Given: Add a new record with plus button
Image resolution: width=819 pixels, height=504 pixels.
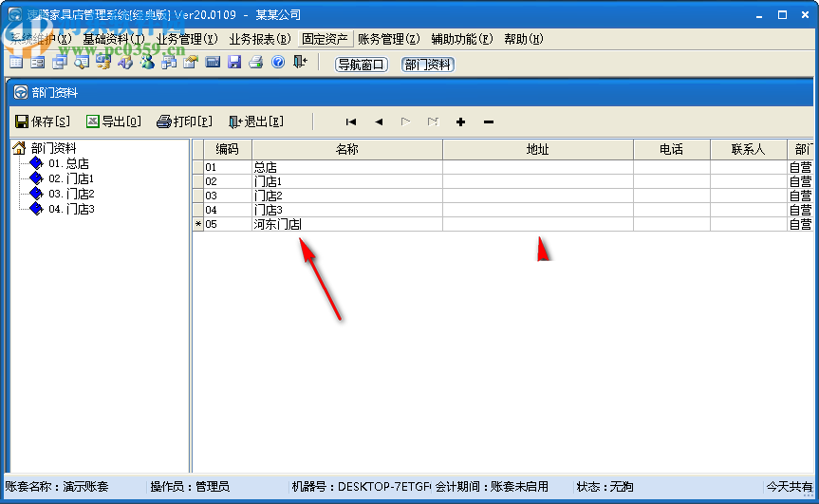Looking at the screenshot, I should [x=460, y=121].
